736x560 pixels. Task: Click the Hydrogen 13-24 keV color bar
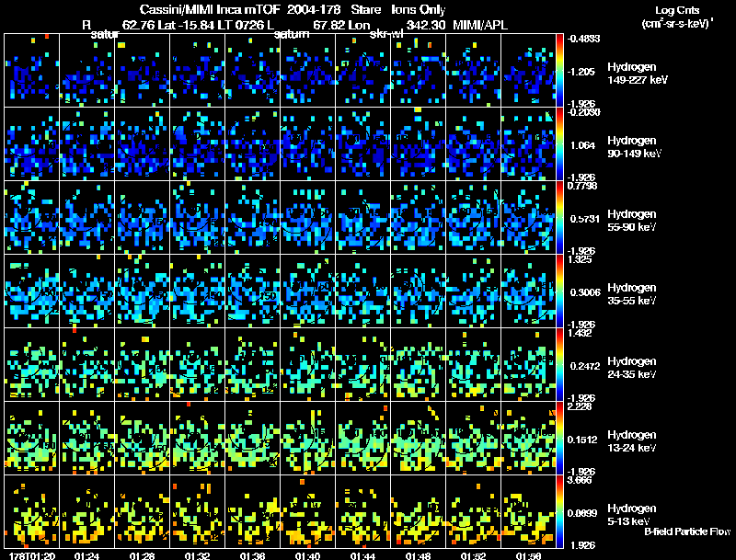click(x=559, y=439)
